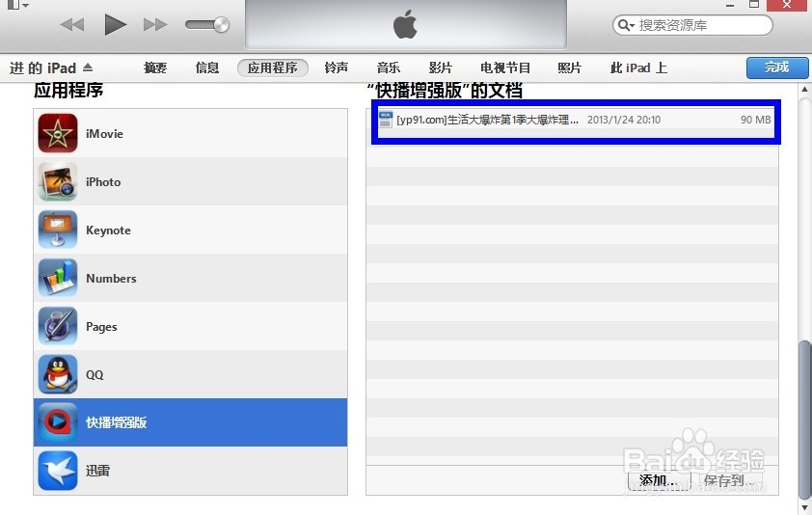Maximize the iTunes window
Image resolution: width=812 pixels, height=515 pixels.
(754, 5)
